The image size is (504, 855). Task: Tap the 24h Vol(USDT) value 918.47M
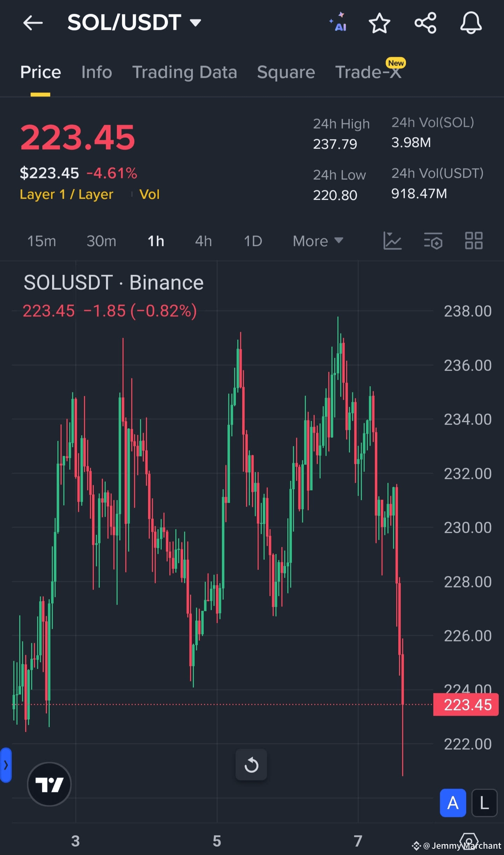click(x=419, y=194)
